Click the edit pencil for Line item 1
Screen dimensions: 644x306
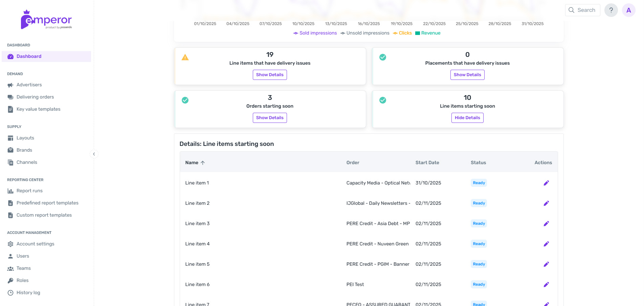click(x=546, y=183)
